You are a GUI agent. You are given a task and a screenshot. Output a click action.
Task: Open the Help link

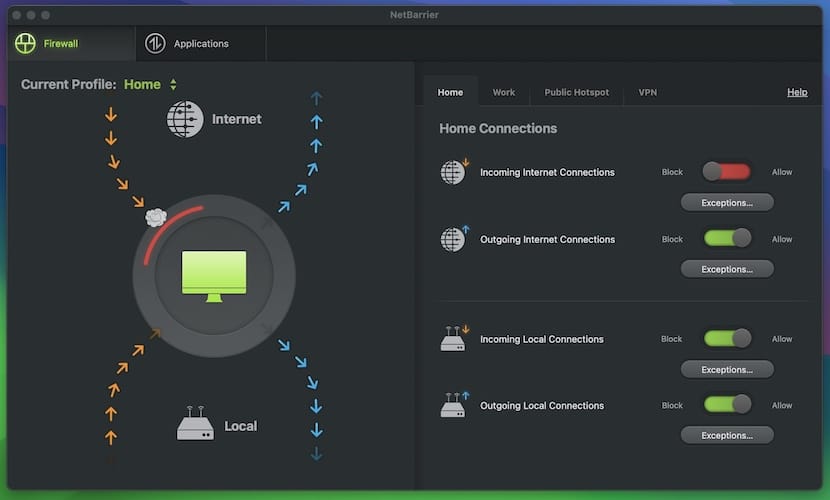(797, 92)
